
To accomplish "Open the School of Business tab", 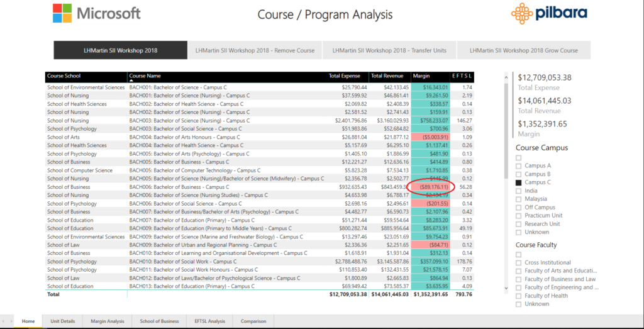I will point(159,321).
